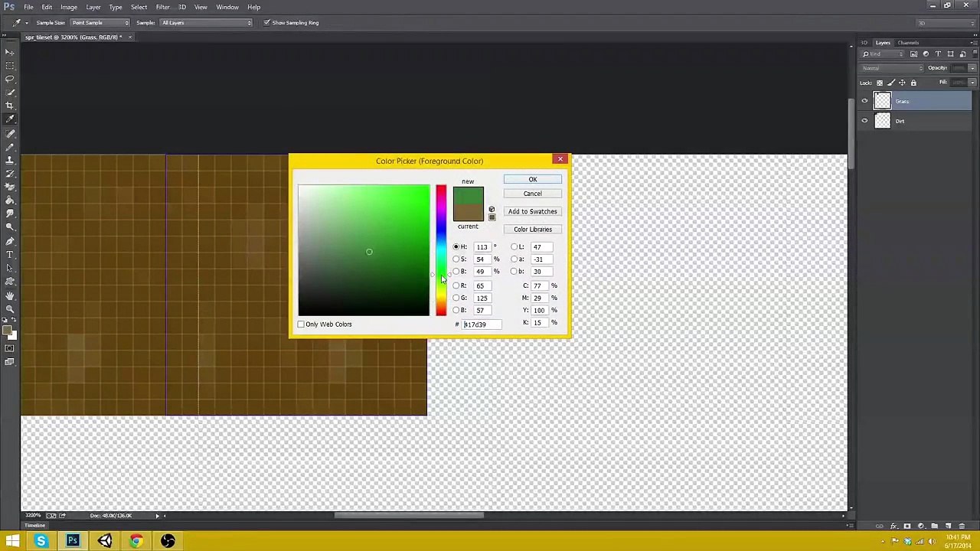980x551 pixels.
Task: Click the create new group folder icon
Action: coord(934,527)
